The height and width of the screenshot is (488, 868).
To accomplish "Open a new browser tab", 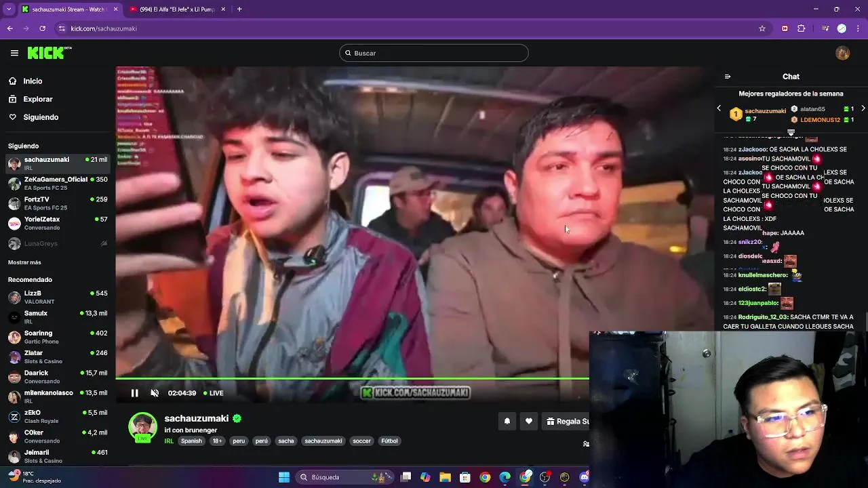I will click(x=239, y=9).
